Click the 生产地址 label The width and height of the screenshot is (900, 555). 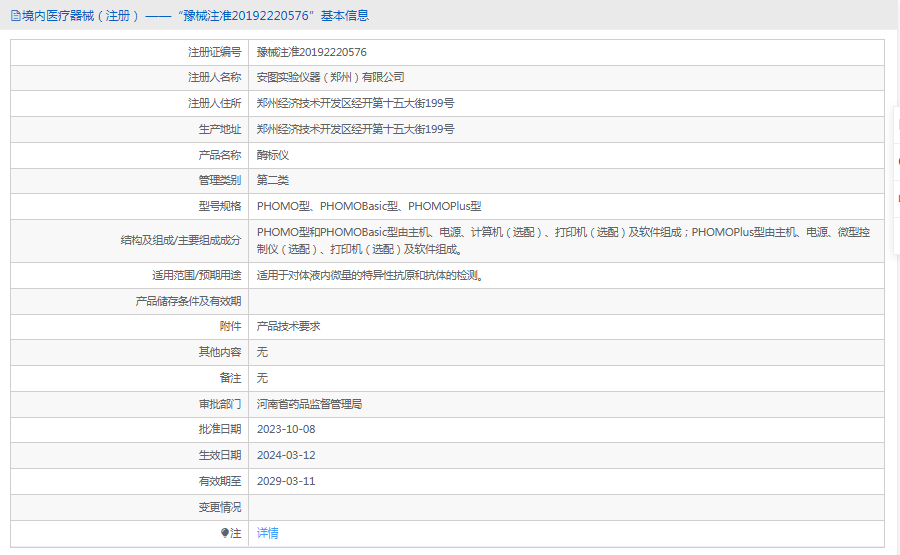tap(220, 129)
